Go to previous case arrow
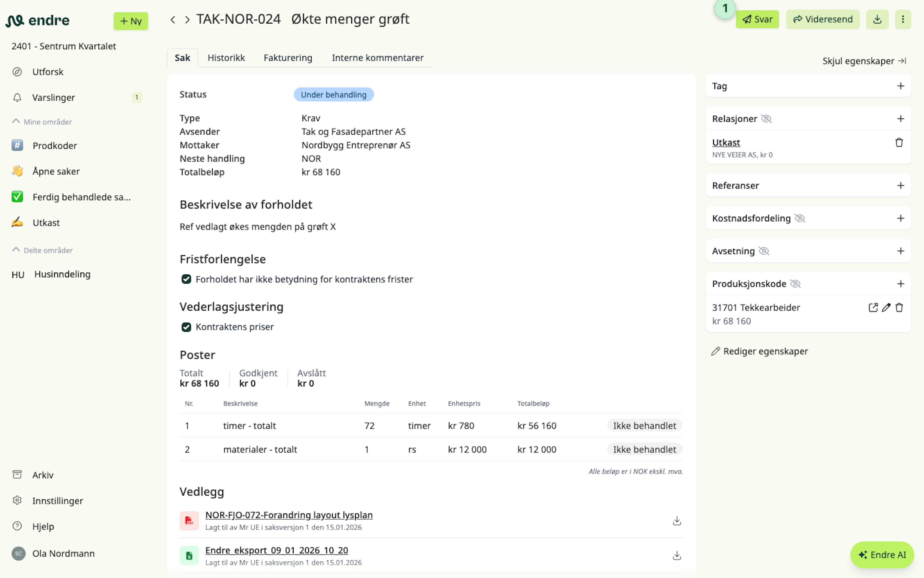The width and height of the screenshot is (924, 578). tap(173, 20)
